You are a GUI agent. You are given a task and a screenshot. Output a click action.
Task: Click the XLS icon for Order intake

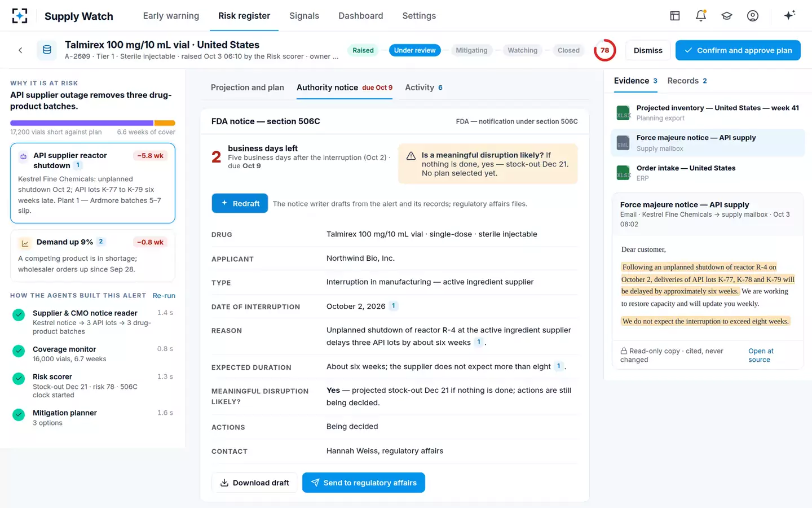click(x=623, y=173)
